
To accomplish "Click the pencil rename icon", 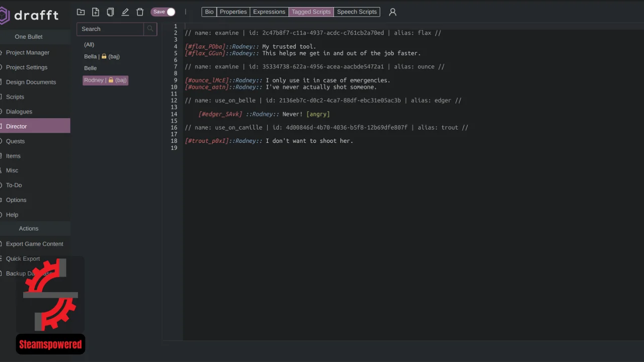I will (125, 12).
